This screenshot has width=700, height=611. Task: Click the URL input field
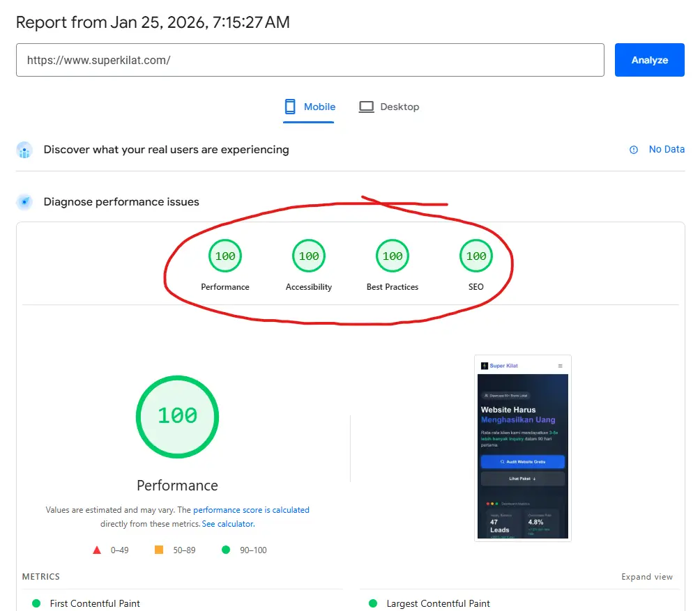point(310,60)
